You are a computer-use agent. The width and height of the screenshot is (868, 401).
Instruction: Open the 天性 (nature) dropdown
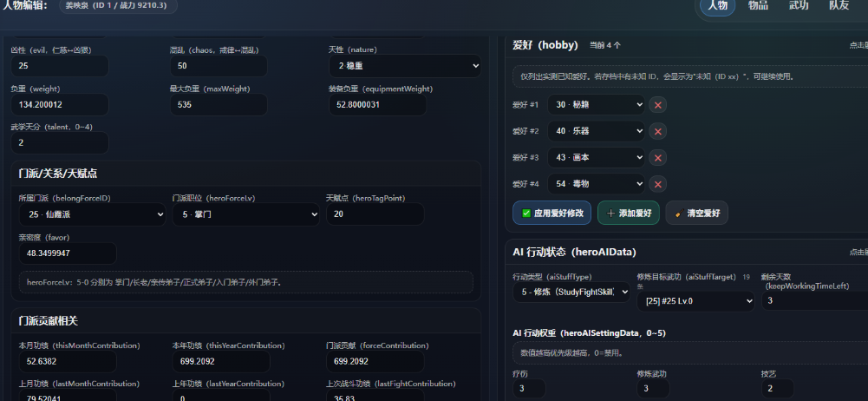tap(405, 66)
